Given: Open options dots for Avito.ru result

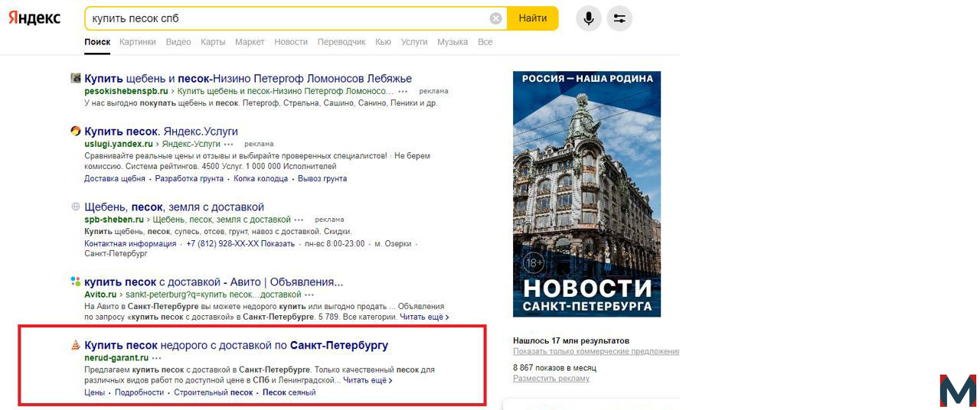Looking at the screenshot, I should coord(309,294).
